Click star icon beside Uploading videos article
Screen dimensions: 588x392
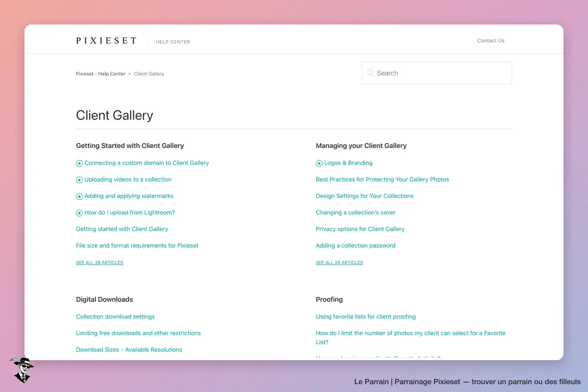(x=79, y=180)
